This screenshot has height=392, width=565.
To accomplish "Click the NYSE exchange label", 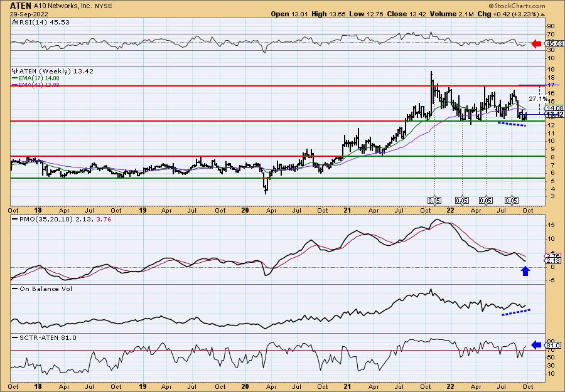I will tap(104, 6).
